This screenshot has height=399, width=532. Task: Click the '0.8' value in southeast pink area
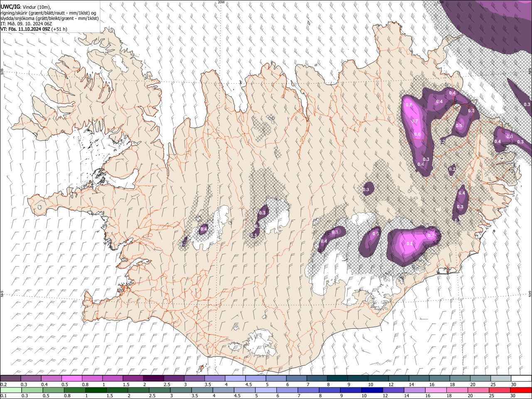(x=409, y=244)
